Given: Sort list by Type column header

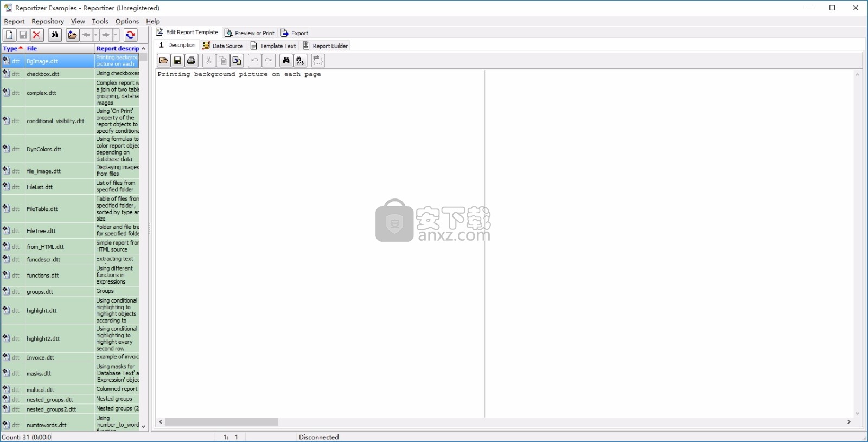Looking at the screenshot, I should (13, 48).
